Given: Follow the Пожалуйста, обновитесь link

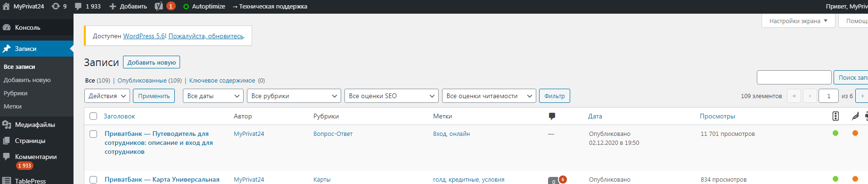Looking at the screenshot, I should [206, 36].
